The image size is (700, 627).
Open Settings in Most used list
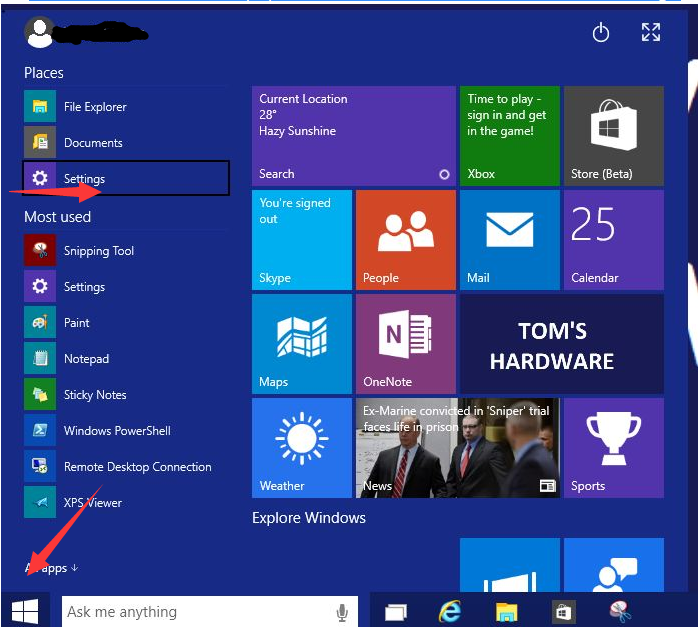[x=126, y=286]
